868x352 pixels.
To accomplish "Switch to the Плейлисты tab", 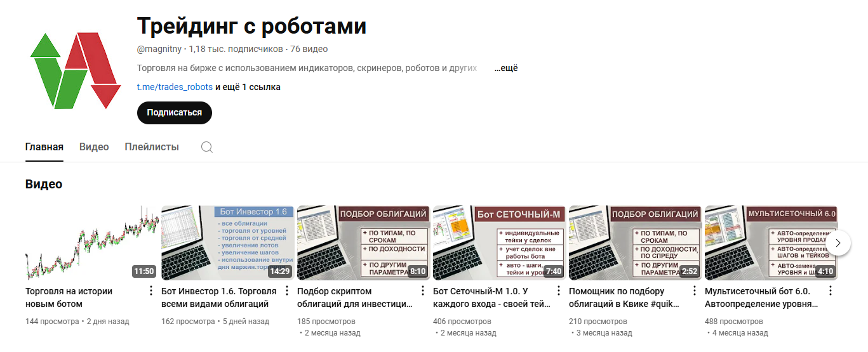I will tap(152, 147).
